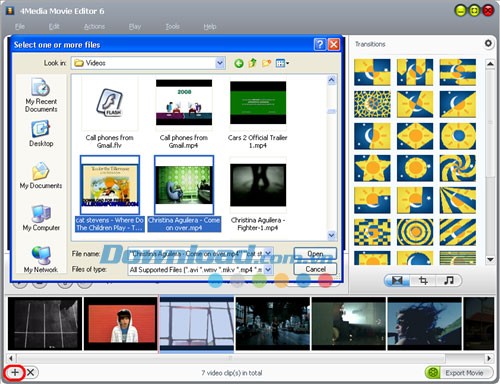Image resolution: width=500 pixels, height=384 pixels.
Task: Click the up one level folder icon
Action: (x=253, y=63)
